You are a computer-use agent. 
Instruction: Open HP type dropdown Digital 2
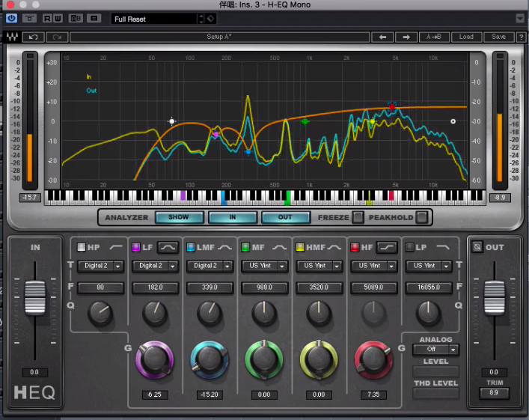100,266
